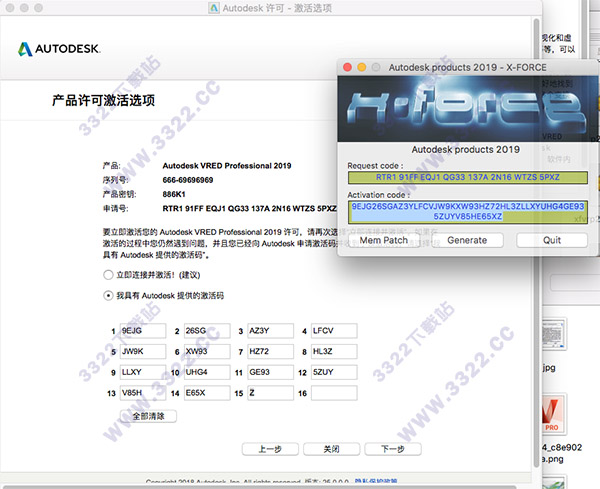Click the product key 886K1 text
The width and height of the screenshot is (600, 489).
click(x=174, y=194)
